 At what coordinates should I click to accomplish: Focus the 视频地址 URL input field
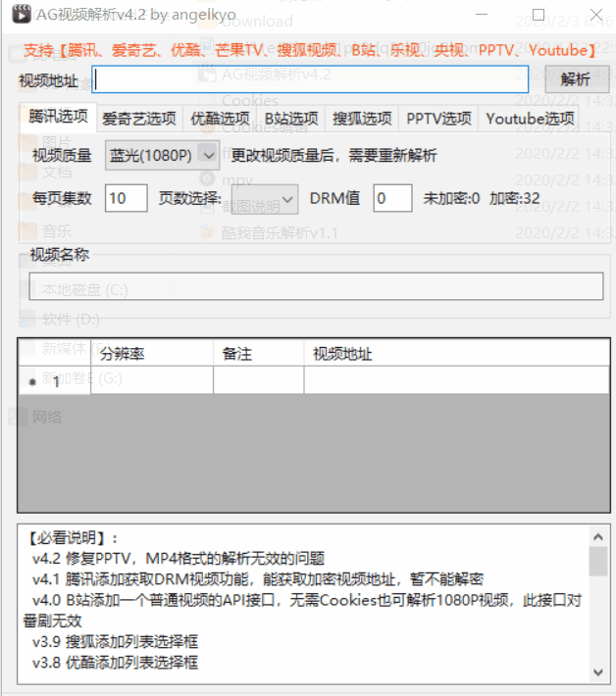pos(310,79)
